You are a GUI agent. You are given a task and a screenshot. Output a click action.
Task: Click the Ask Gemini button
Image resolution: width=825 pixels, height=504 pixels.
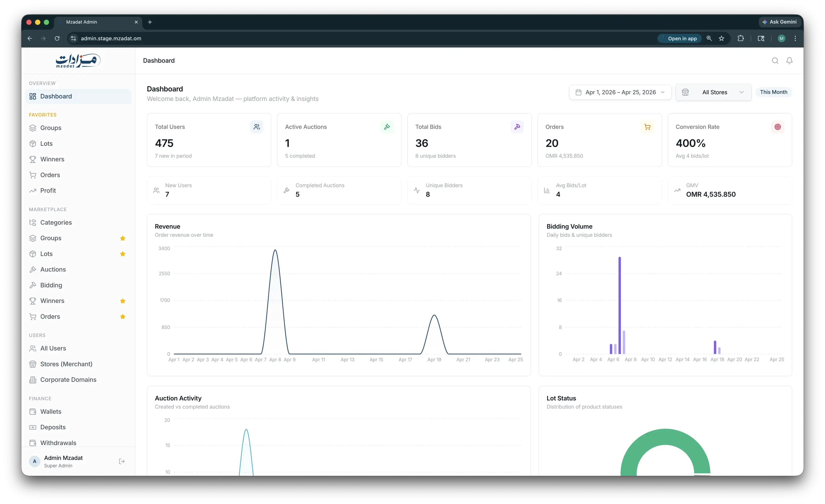coord(779,22)
